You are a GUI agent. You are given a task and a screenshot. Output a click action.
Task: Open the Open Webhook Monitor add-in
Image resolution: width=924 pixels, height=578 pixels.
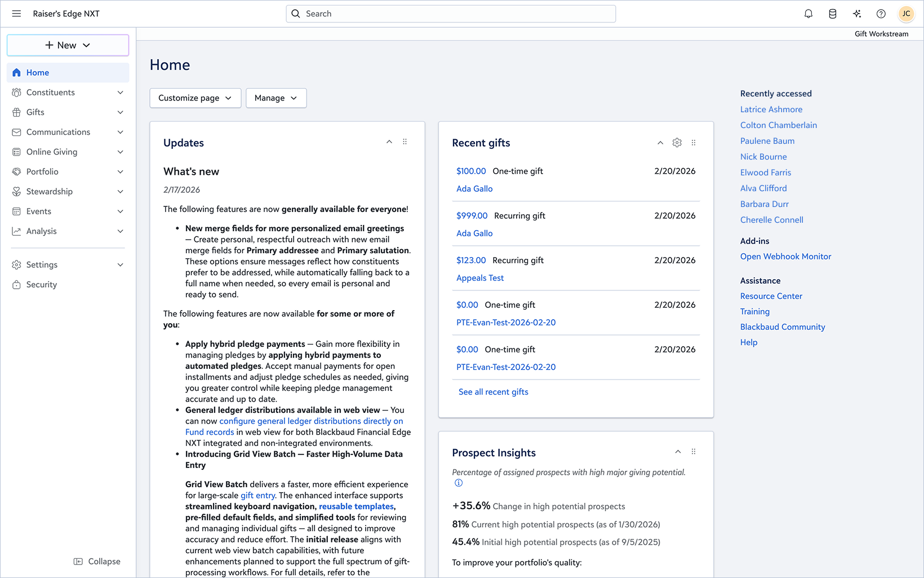click(785, 257)
